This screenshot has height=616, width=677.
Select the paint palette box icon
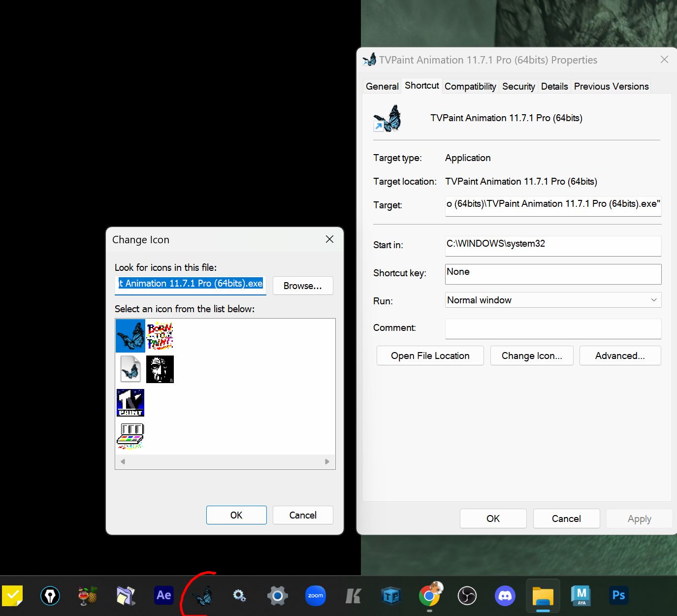point(130,436)
